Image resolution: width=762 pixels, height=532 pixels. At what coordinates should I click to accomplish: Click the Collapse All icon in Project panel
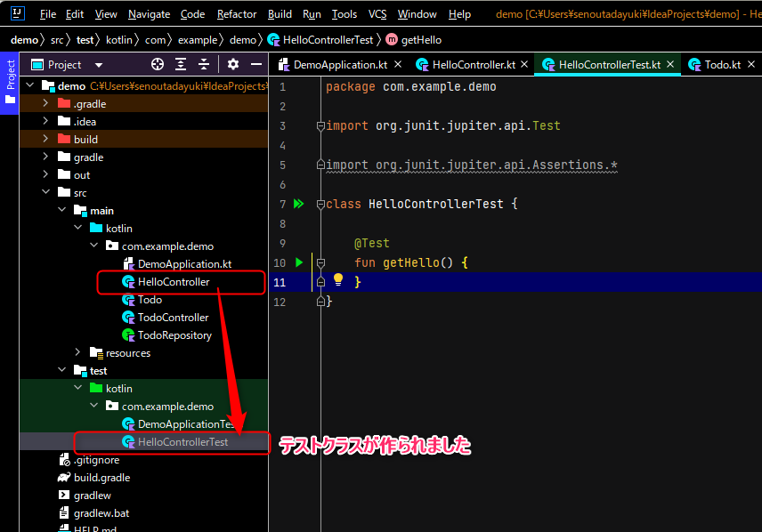tap(204, 64)
